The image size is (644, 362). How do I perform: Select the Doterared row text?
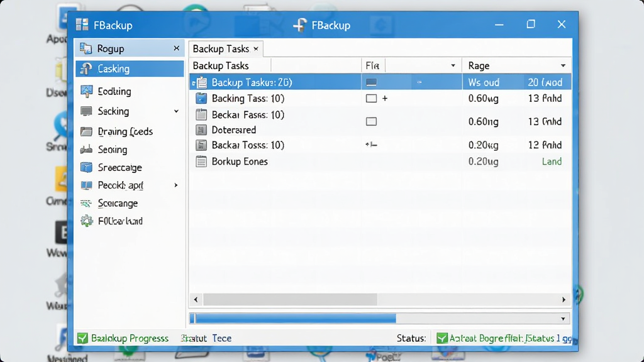tap(234, 130)
